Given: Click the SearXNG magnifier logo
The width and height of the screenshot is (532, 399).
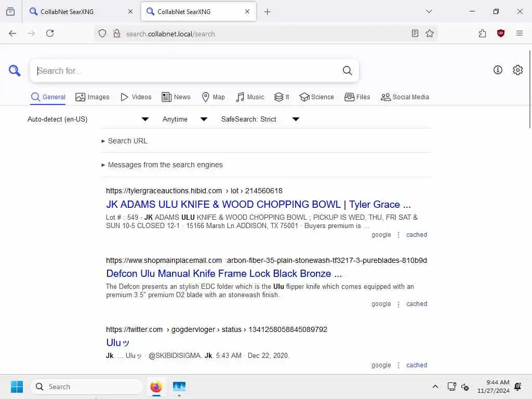Looking at the screenshot, I should (15, 71).
